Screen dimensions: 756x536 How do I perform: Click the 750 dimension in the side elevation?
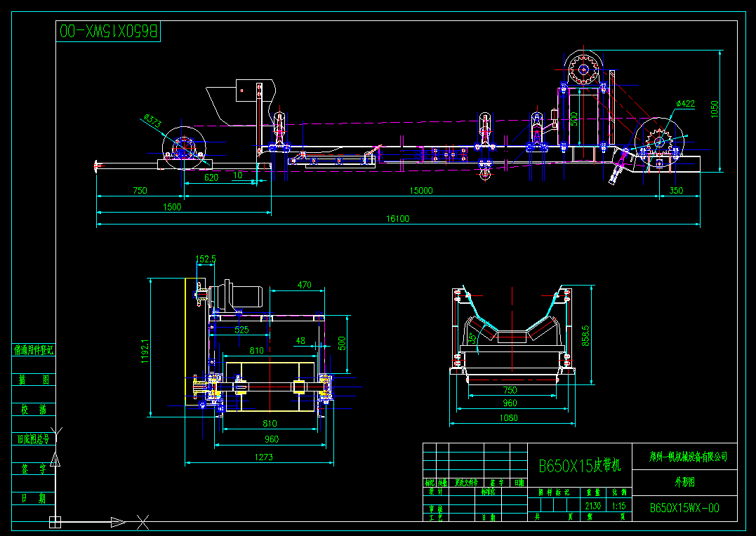pyautogui.click(x=140, y=190)
